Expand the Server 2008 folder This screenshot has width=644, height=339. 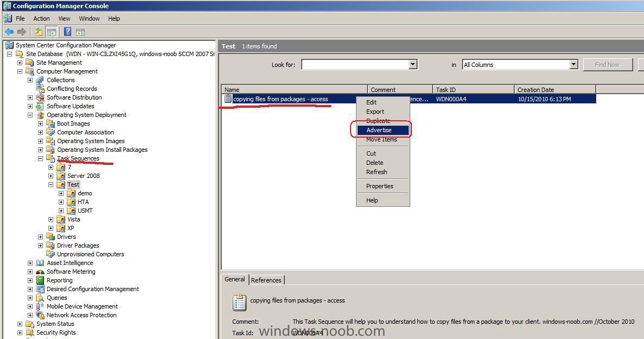[x=51, y=176]
